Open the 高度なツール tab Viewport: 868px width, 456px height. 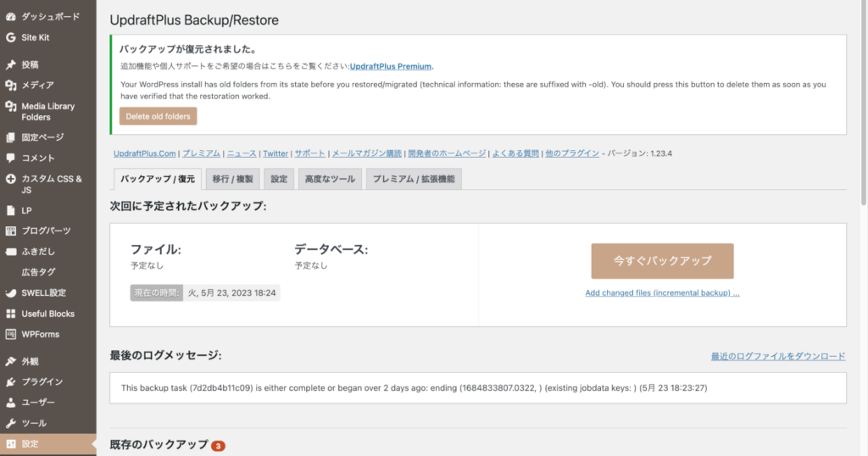pyautogui.click(x=330, y=179)
